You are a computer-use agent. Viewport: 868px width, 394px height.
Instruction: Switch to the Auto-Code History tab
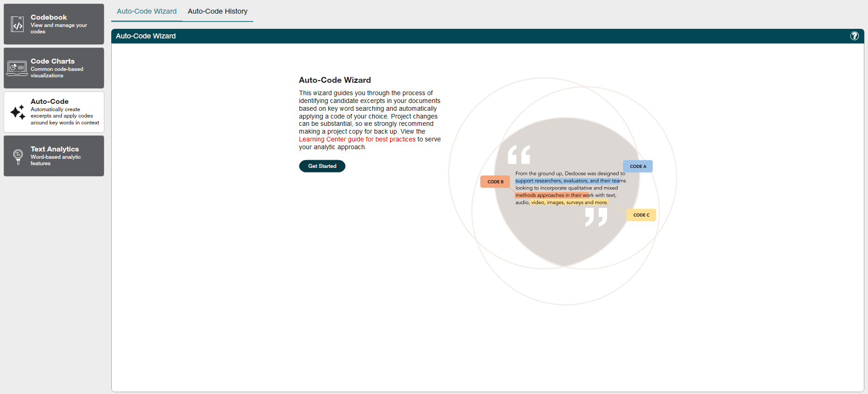pos(217,11)
